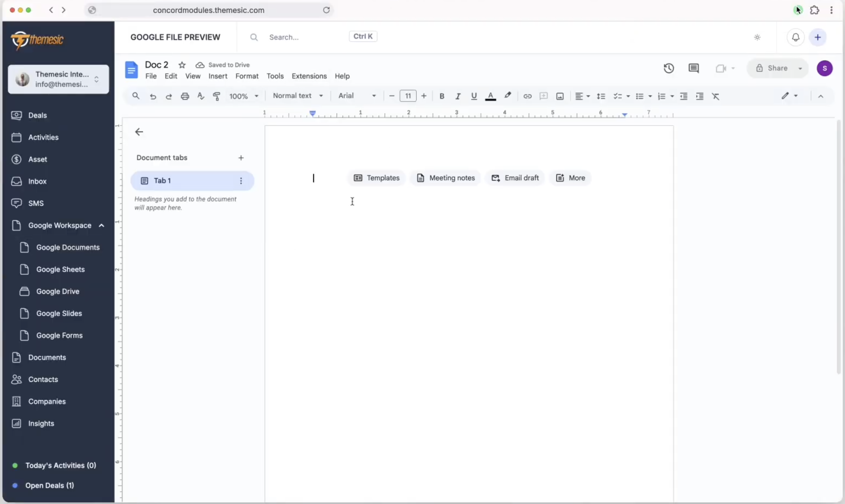Click the Share button
Image resolution: width=845 pixels, height=504 pixels.
778,68
